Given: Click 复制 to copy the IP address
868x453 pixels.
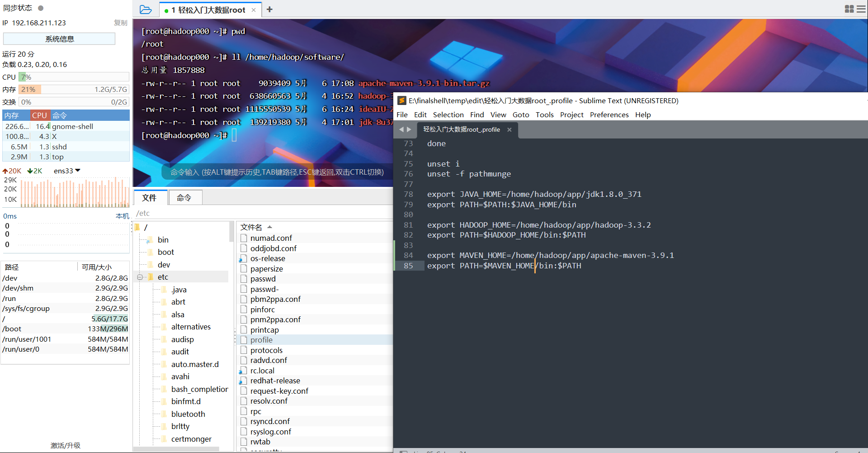Looking at the screenshot, I should tap(120, 23).
